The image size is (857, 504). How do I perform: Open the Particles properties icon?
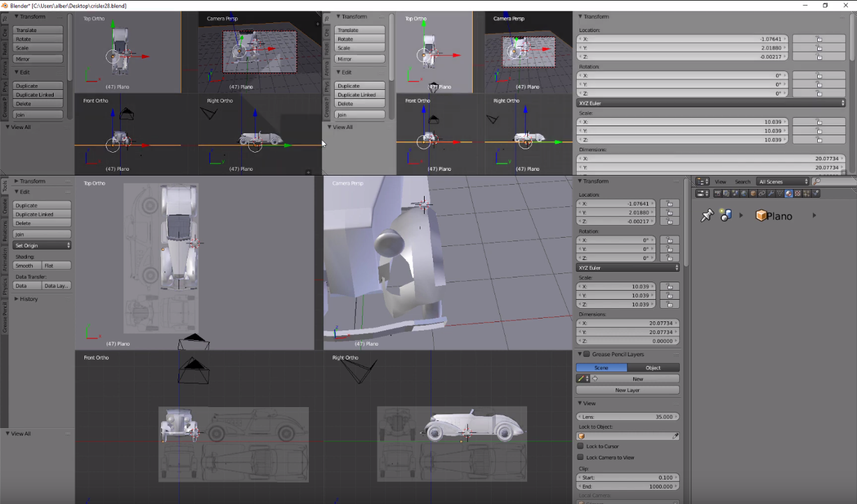(807, 193)
